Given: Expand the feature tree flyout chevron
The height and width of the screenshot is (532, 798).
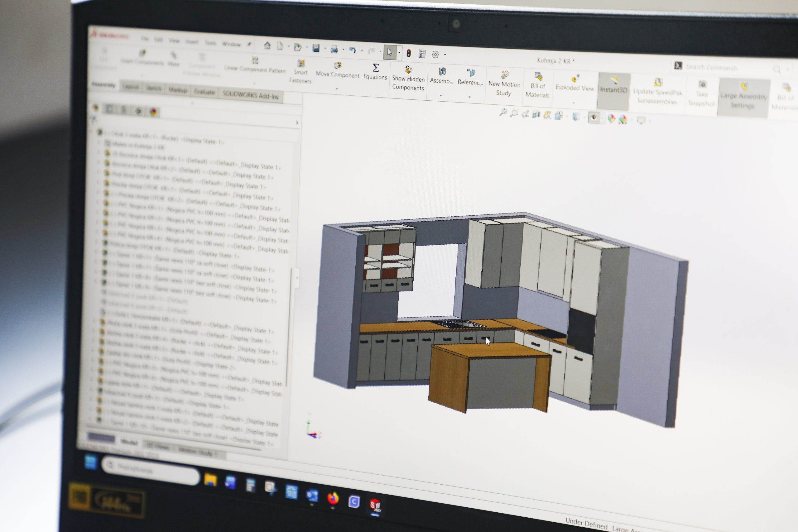Looking at the screenshot, I should (x=297, y=122).
